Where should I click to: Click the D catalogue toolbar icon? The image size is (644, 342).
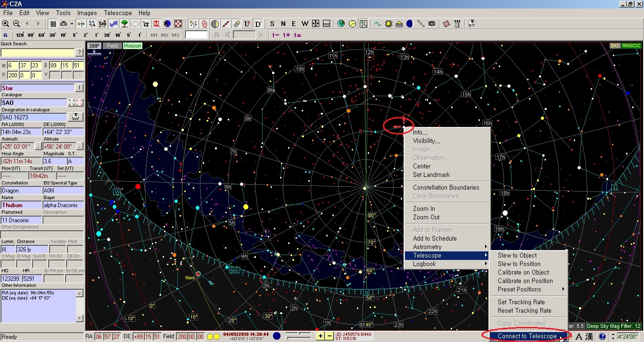(258, 24)
